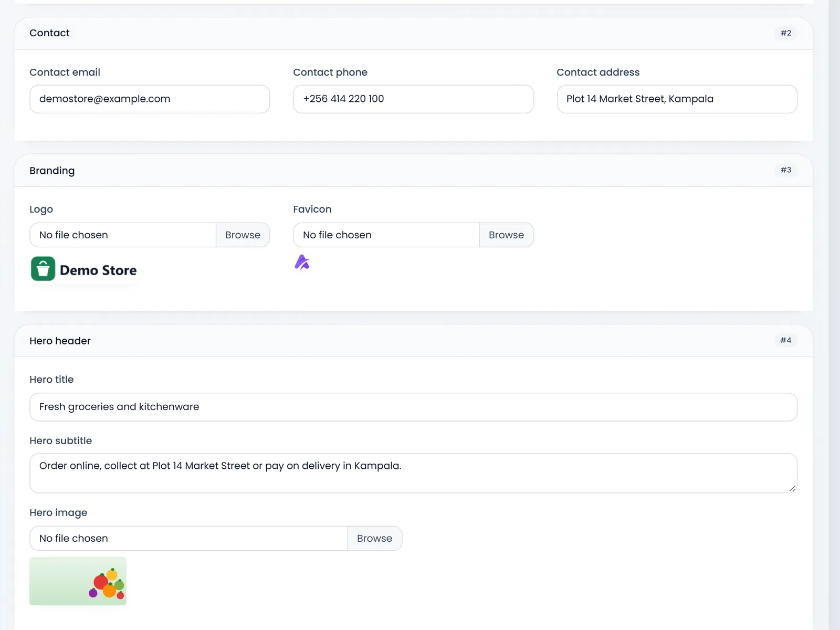Viewport: 840px width, 630px height.
Task: Click the #3 badge on Branding section
Action: (785, 170)
